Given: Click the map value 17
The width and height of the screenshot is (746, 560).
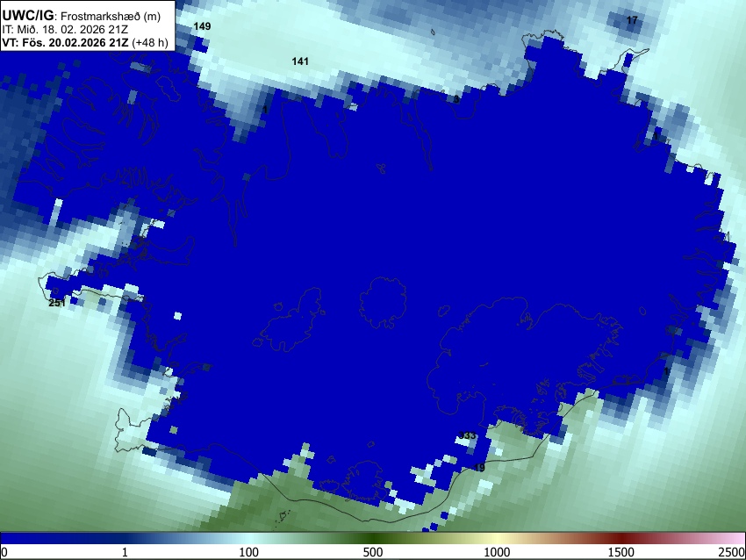Looking at the screenshot, I should [x=632, y=20].
